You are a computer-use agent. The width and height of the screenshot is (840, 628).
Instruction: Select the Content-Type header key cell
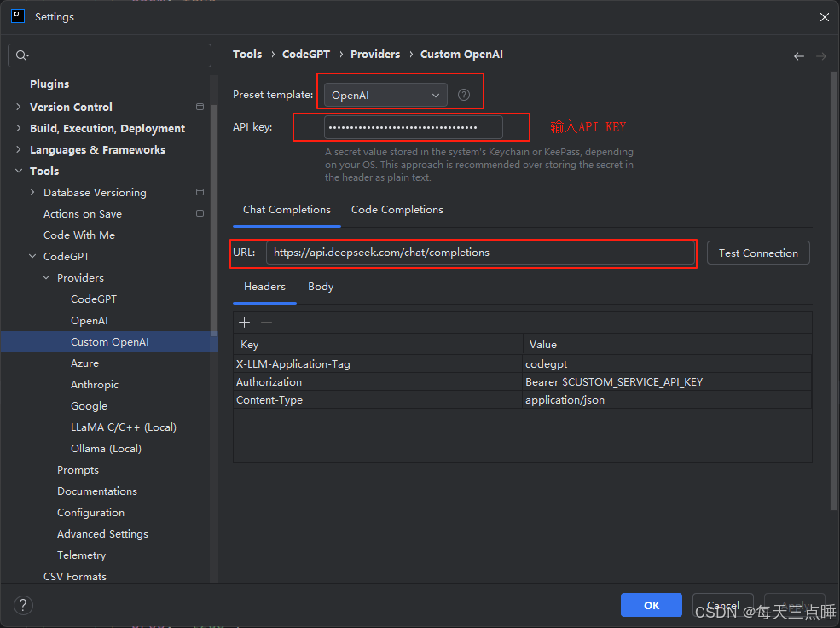[378, 399]
